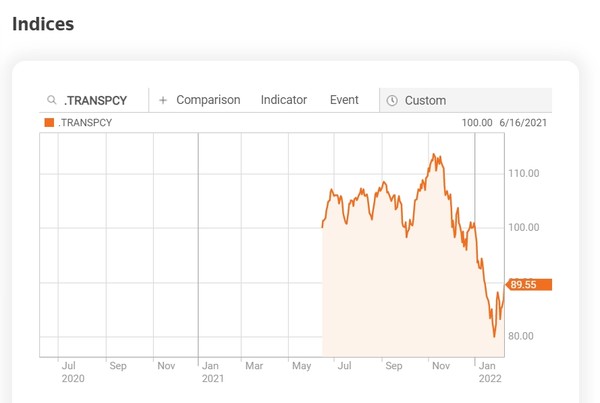The width and height of the screenshot is (600, 403).
Task: Click the Indices heading
Action: coord(43,23)
